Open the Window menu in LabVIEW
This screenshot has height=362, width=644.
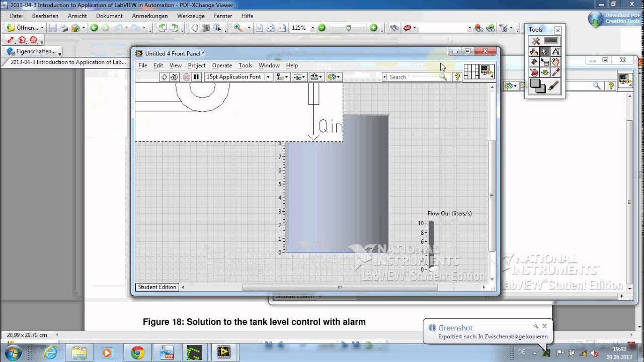pos(269,65)
